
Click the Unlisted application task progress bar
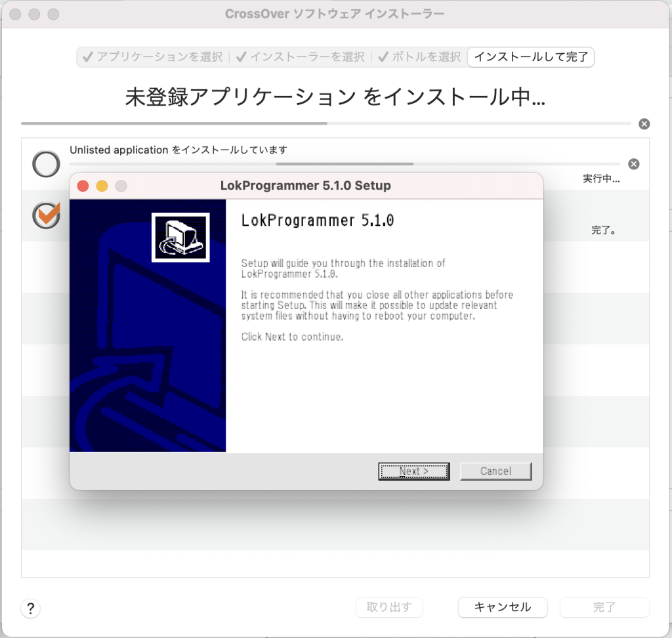345,164
